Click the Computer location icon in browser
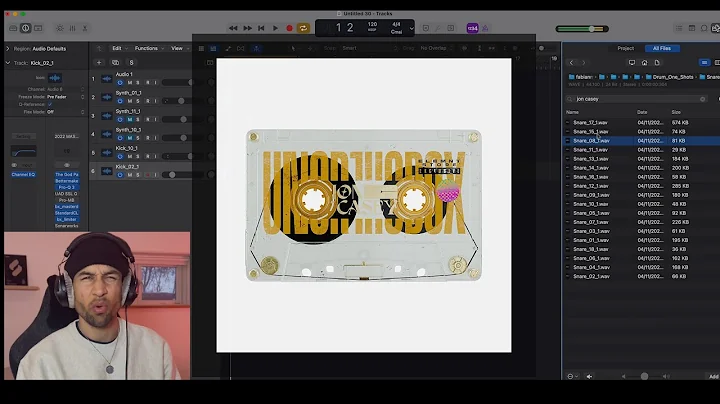This screenshot has width=720, height=404. pyautogui.click(x=632, y=62)
